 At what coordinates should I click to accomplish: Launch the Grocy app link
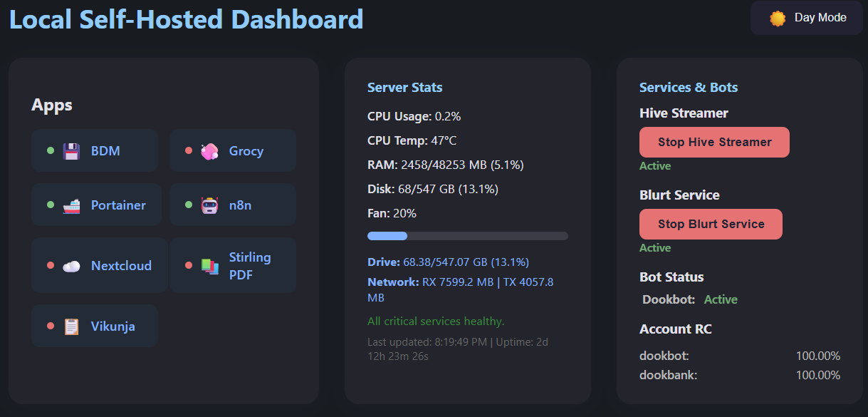pos(246,151)
